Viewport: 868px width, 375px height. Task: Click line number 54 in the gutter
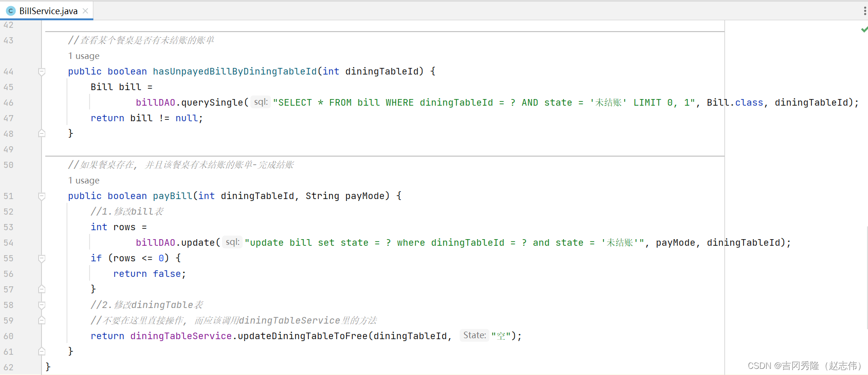tap(8, 242)
